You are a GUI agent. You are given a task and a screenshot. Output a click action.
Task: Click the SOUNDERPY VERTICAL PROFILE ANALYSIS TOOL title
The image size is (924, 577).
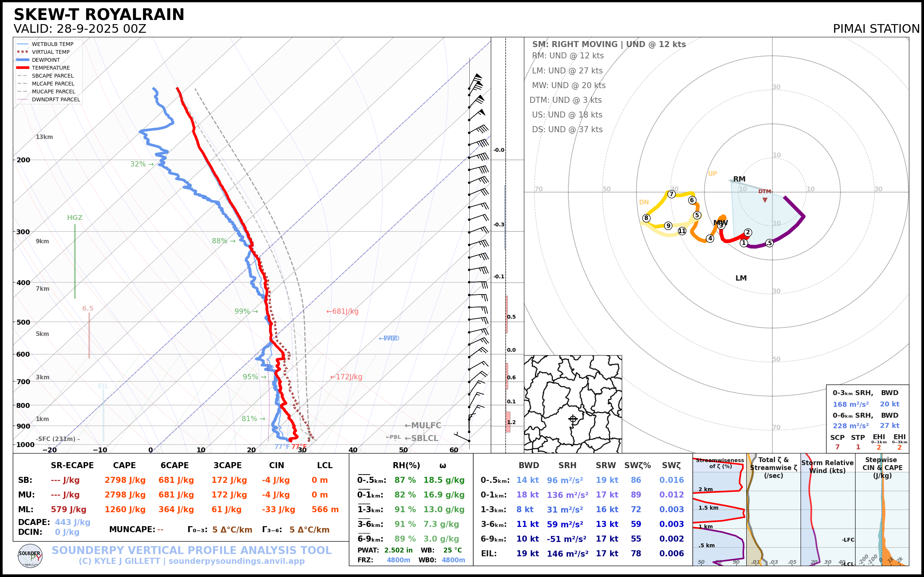coord(192,550)
